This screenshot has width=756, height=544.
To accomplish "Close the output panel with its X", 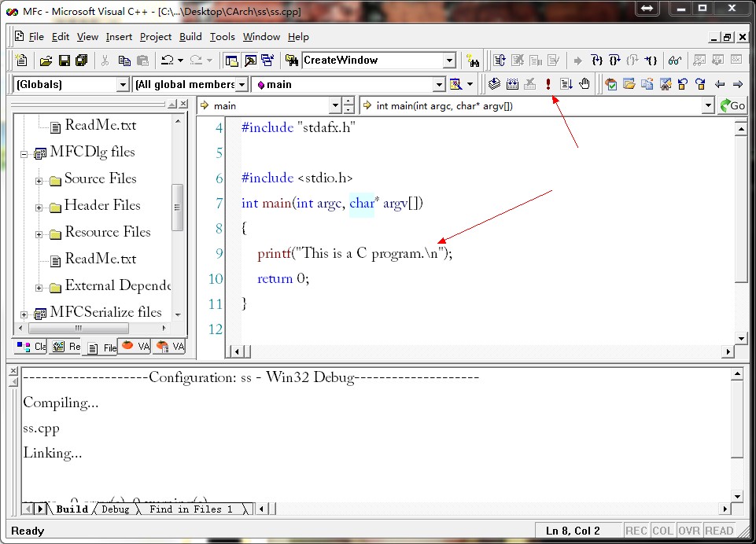I will click(13, 371).
